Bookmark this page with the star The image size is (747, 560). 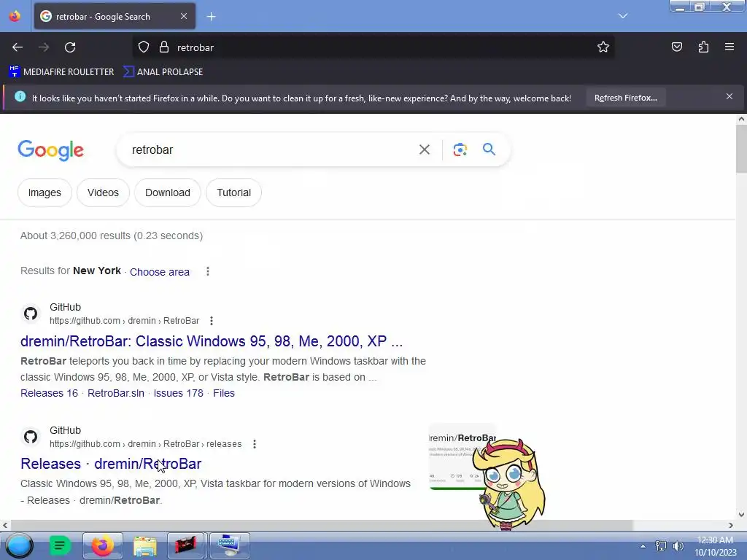click(603, 47)
